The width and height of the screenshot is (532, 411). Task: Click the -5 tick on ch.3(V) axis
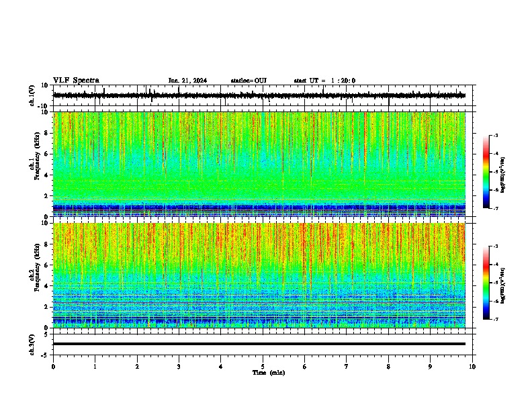point(45,355)
